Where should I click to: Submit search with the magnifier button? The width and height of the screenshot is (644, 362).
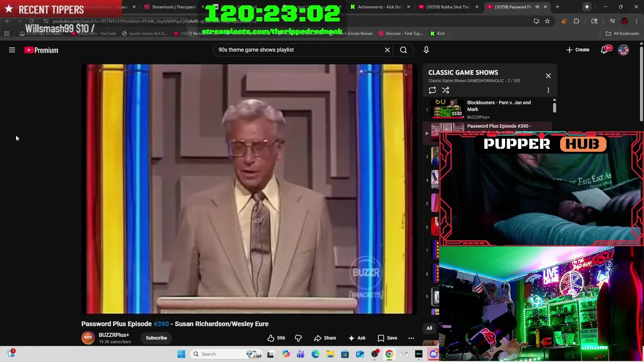click(404, 50)
